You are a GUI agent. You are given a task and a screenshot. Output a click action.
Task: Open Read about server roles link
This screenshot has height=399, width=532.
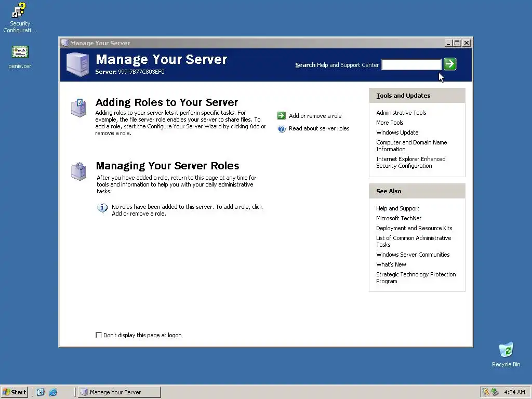pos(319,129)
